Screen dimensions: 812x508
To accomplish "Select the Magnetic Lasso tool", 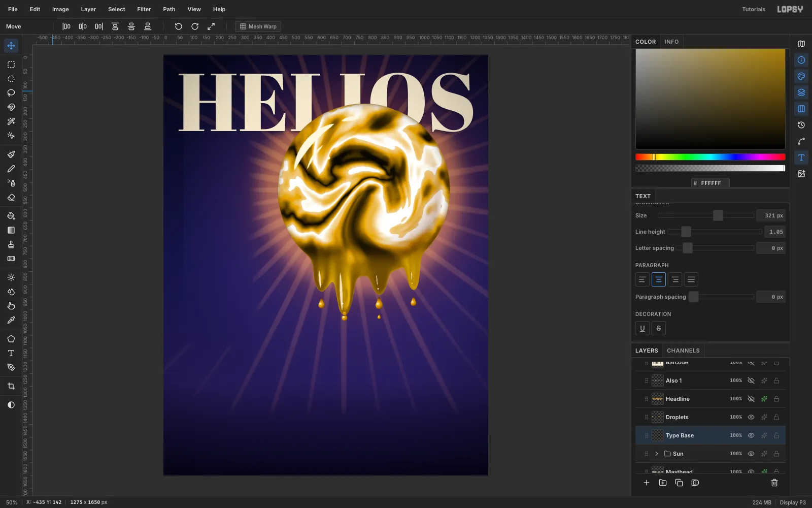I will click(x=11, y=107).
